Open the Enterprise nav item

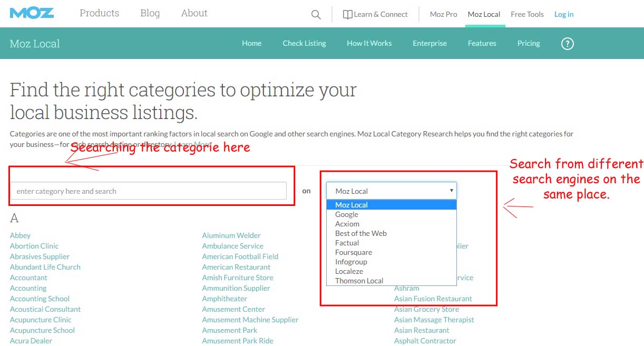point(430,43)
